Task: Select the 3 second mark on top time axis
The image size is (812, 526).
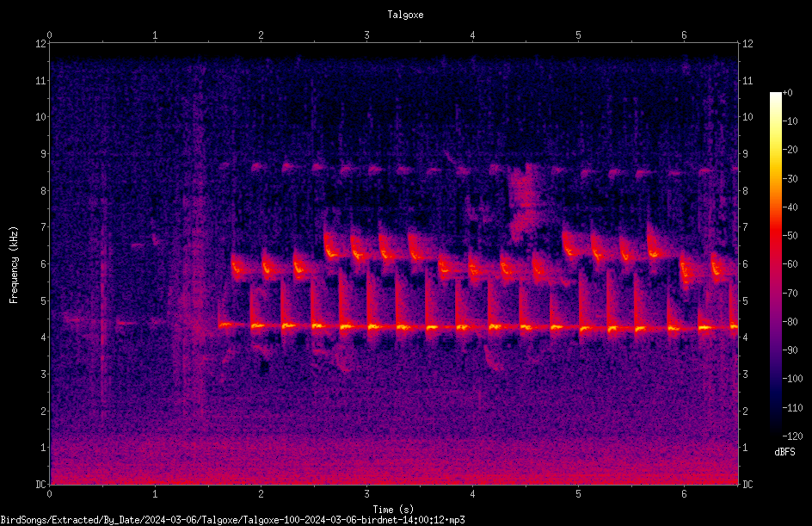Action: (x=366, y=35)
